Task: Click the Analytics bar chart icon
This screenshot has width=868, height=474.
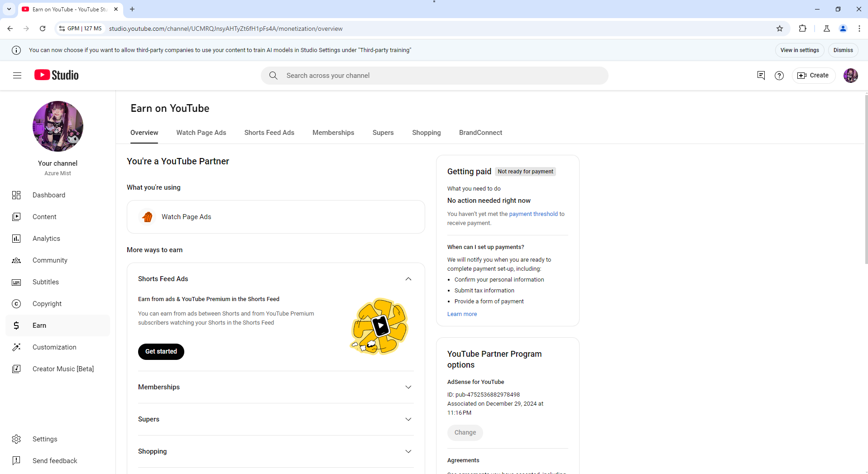Action: (x=16, y=239)
